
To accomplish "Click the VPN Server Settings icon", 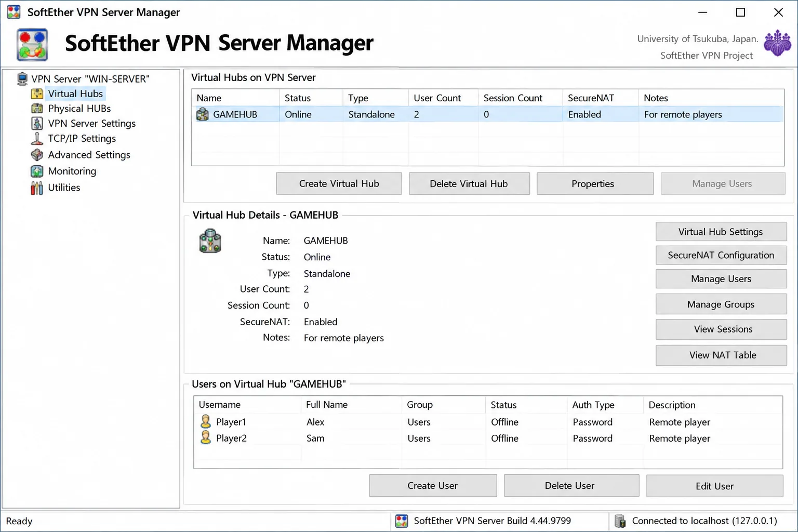I will click(37, 123).
